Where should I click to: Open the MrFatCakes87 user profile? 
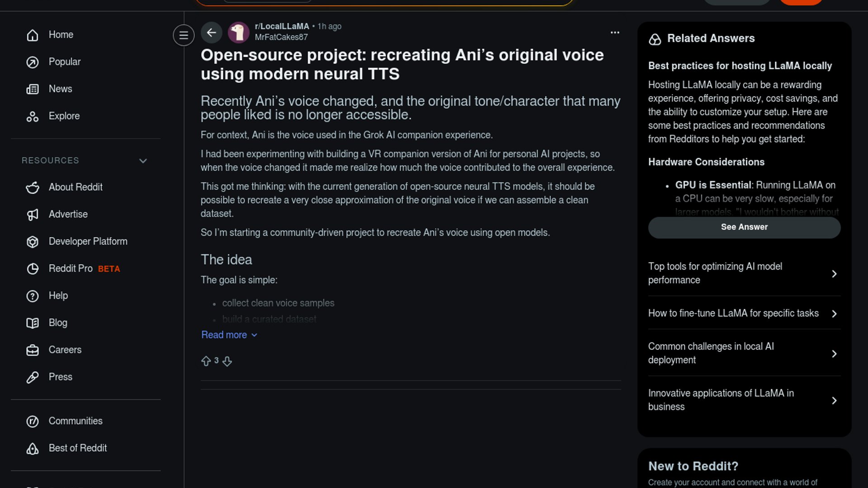pyautogui.click(x=281, y=38)
